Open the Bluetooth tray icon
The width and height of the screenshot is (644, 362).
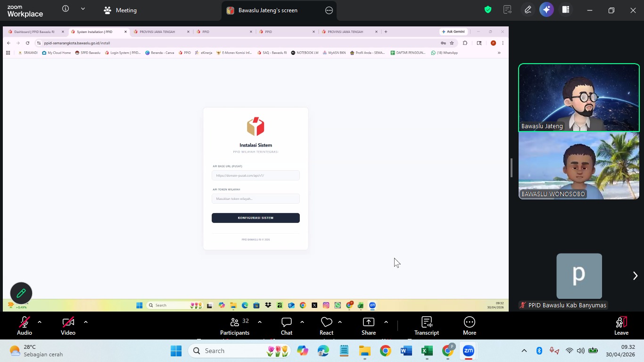coord(539,351)
